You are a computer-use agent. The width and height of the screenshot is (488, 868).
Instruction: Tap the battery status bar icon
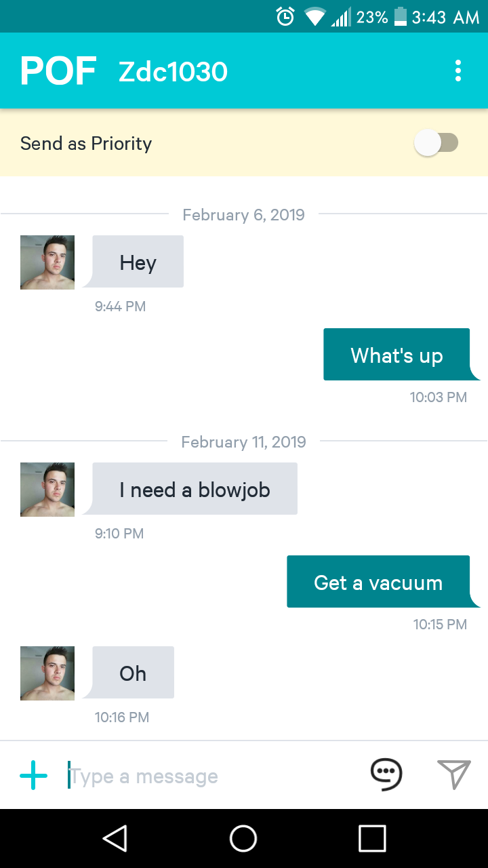[x=400, y=16]
